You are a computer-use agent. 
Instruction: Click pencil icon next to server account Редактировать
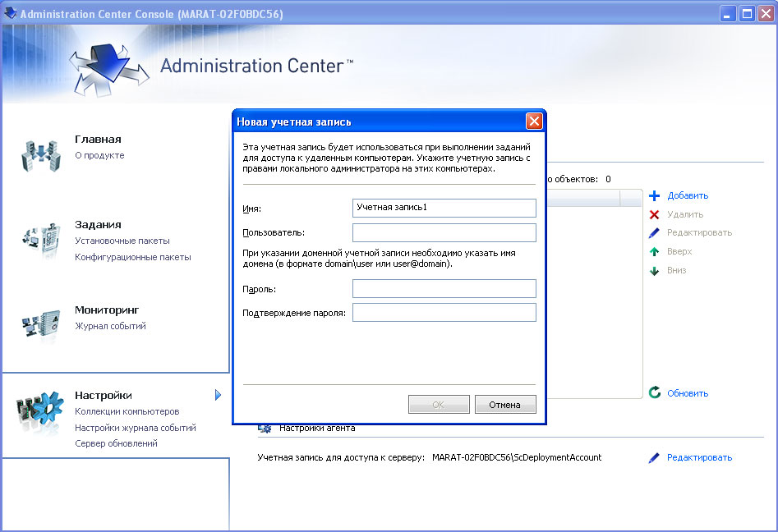click(x=655, y=458)
